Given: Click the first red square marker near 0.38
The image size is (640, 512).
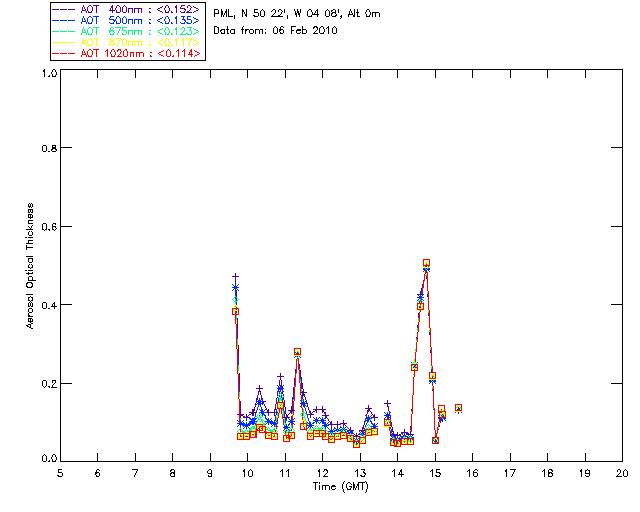Looking at the screenshot, I should [x=236, y=312].
